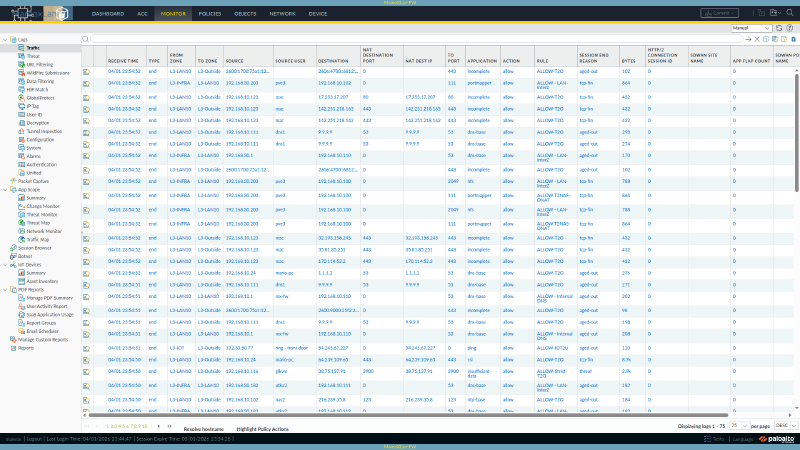
Task: Click the Traffic Map icon
Action: 21,239
